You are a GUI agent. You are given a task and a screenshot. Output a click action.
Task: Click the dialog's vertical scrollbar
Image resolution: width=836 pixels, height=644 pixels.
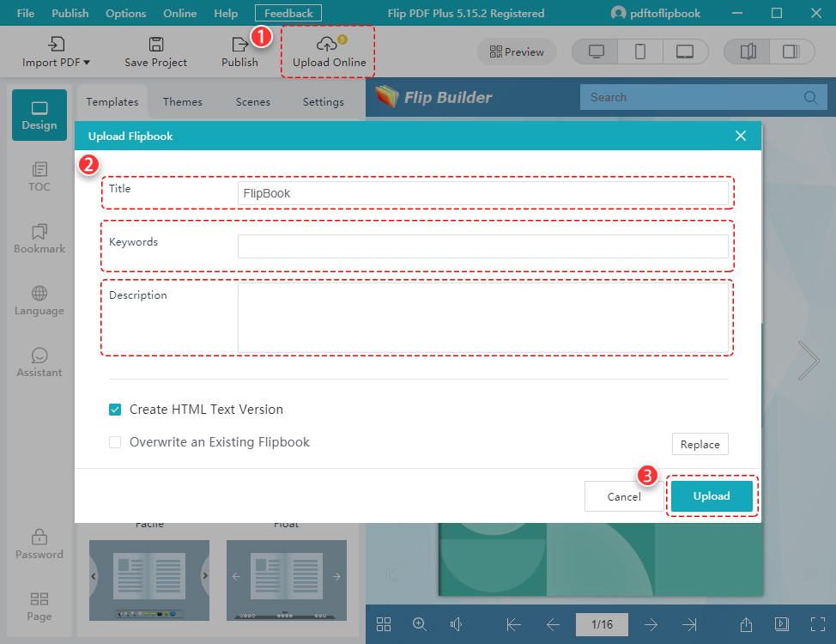pos(764,258)
